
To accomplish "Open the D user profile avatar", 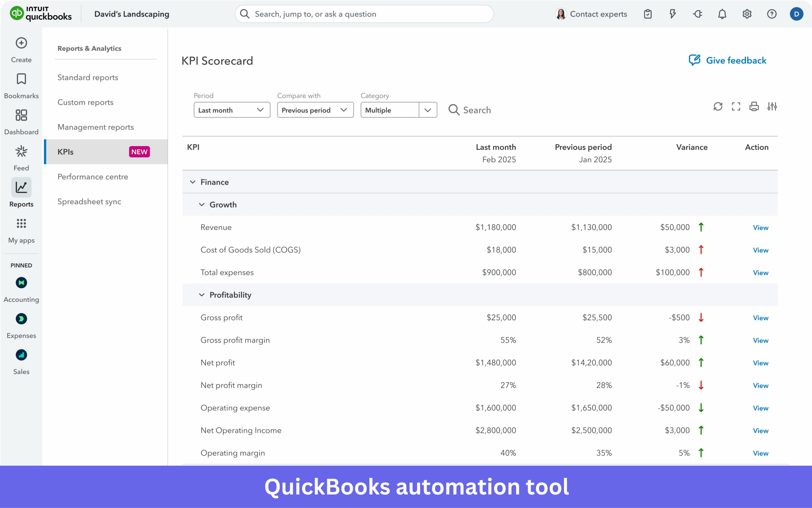I will pyautogui.click(x=796, y=14).
